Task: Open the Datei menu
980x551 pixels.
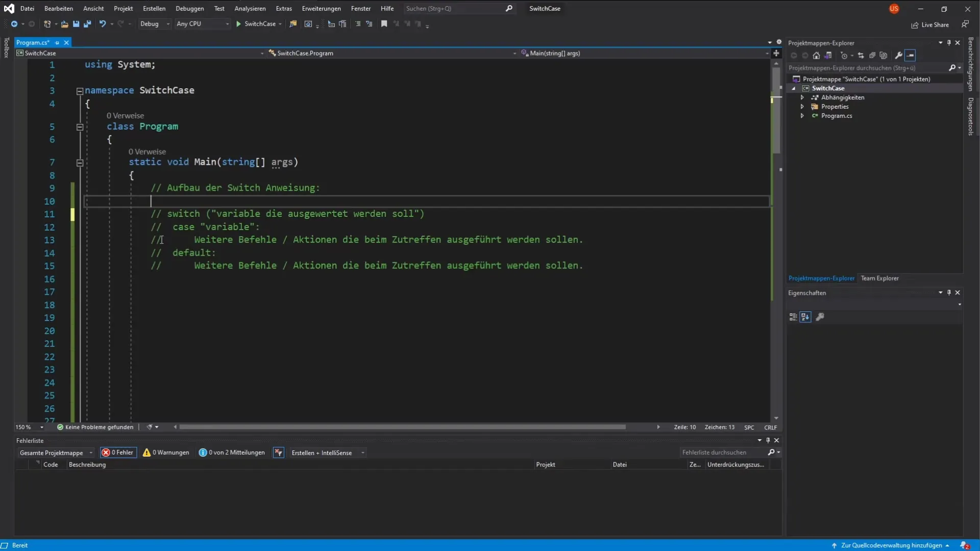Action: [27, 9]
